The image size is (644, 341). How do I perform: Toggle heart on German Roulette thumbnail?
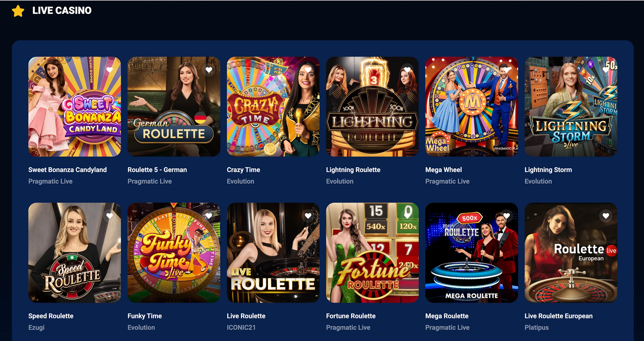209,70
